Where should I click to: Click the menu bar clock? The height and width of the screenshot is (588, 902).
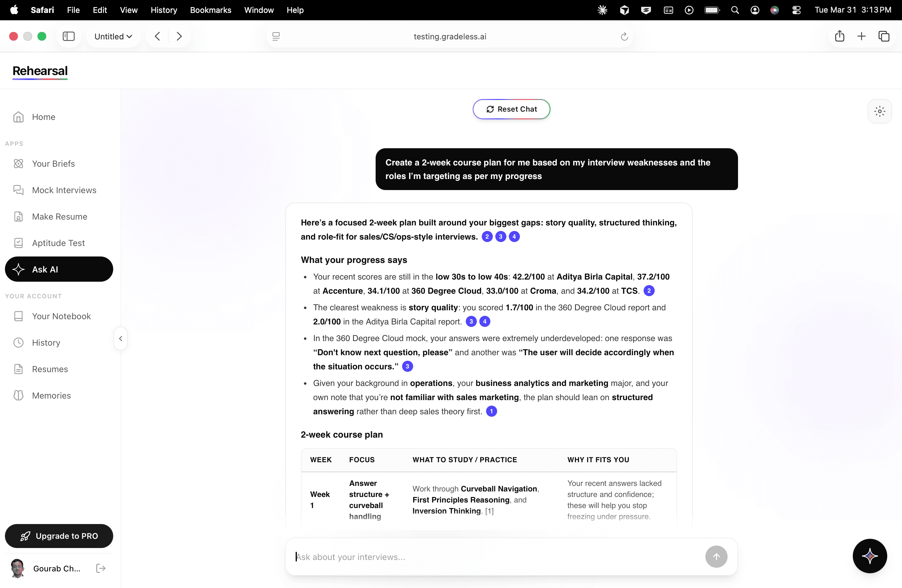click(853, 10)
